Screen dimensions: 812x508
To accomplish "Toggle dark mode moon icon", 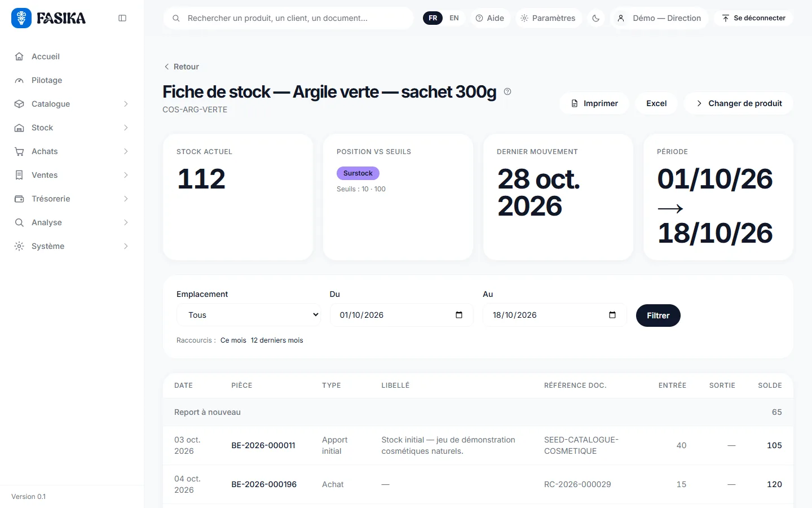I will (595, 18).
